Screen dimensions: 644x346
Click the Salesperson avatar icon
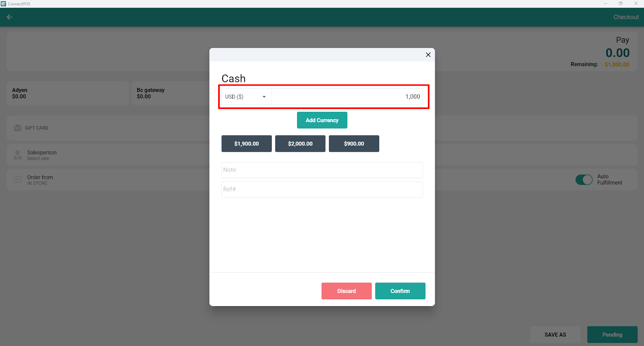click(x=18, y=155)
